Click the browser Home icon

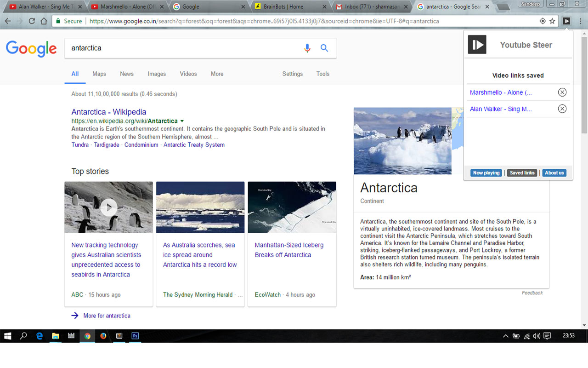[x=44, y=21]
